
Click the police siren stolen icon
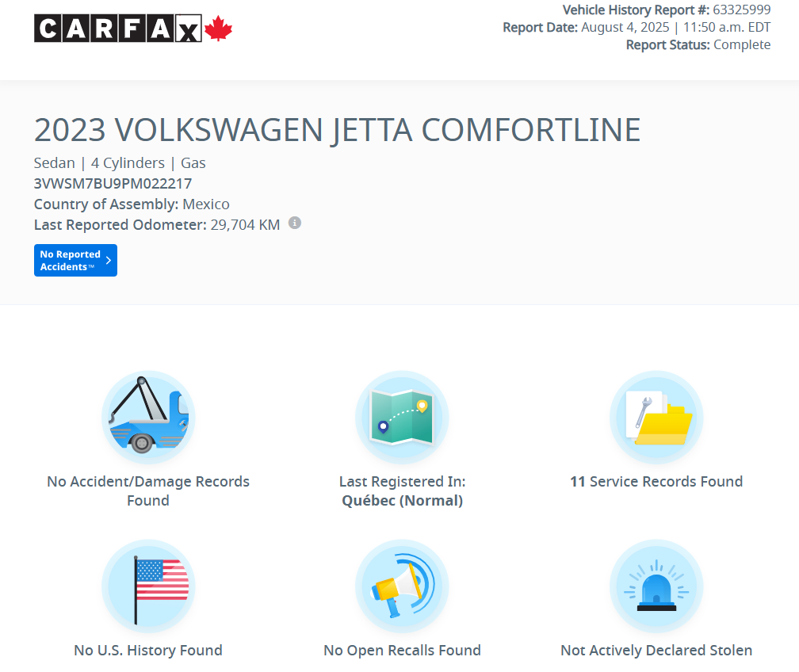[x=656, y=586]
